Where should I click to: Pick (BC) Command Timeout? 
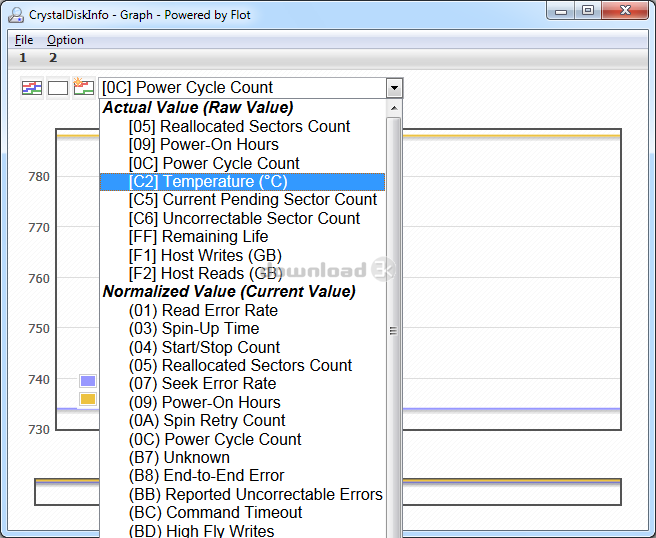tap(242, 512)
